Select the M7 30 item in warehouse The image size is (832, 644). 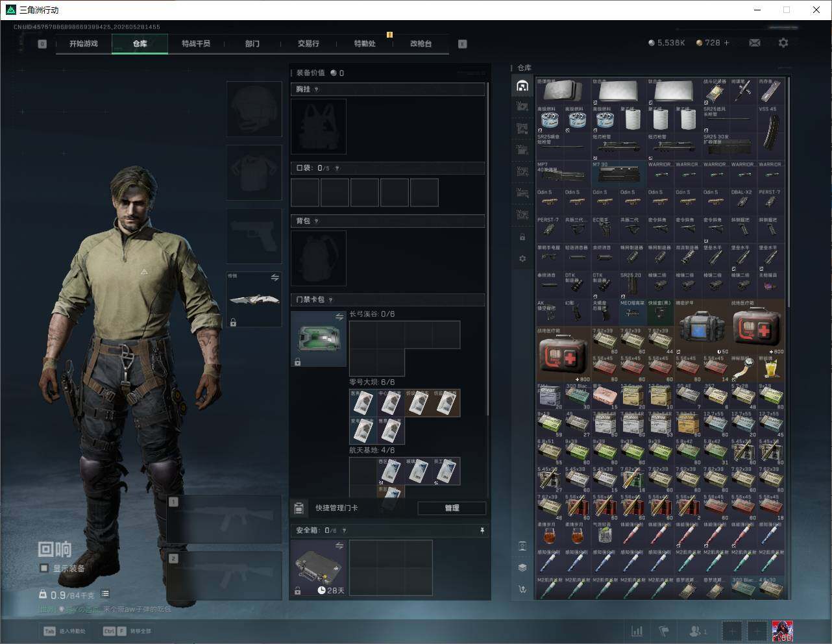618,175
